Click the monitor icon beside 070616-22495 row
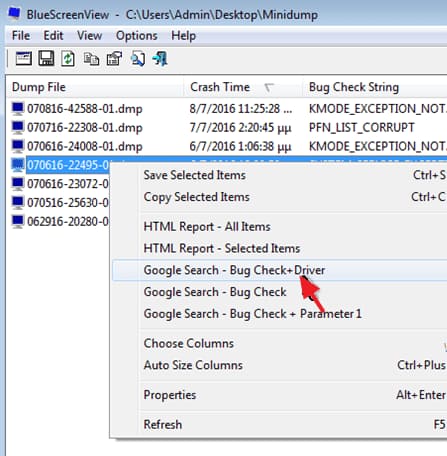 [x=18, y=165]
